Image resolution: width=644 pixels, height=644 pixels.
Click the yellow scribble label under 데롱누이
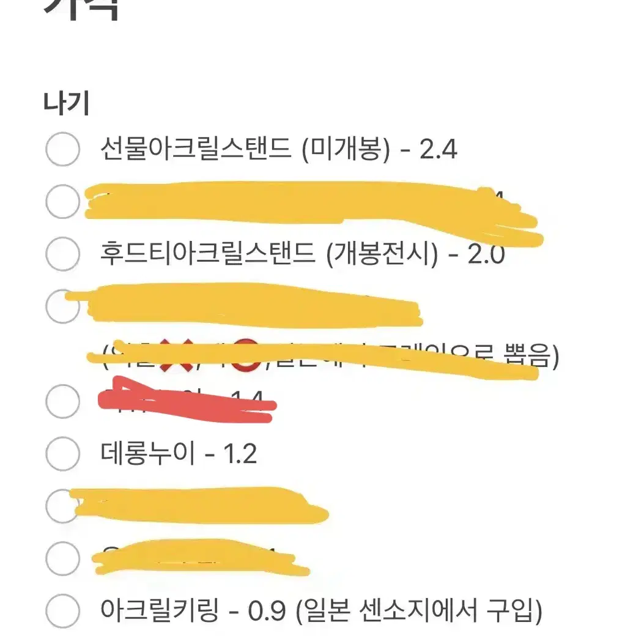[199, 506]
